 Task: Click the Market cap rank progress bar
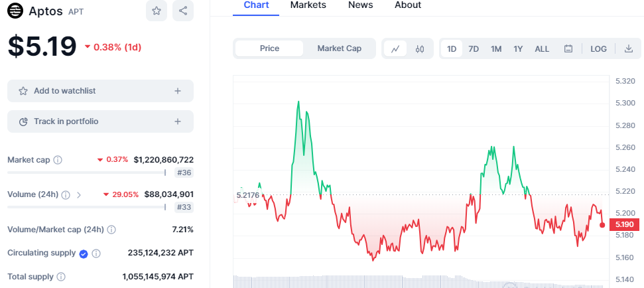tap(87, 173)
